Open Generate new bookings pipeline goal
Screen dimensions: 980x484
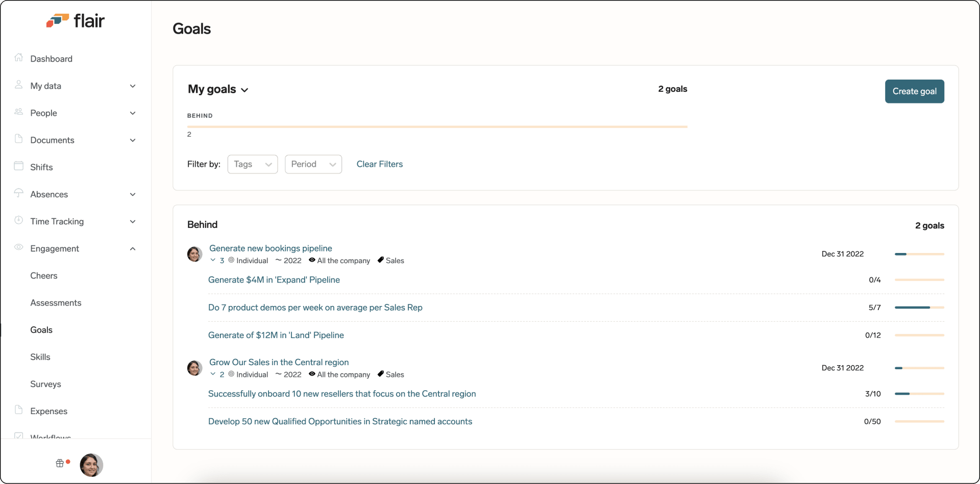tap(271, 248)
